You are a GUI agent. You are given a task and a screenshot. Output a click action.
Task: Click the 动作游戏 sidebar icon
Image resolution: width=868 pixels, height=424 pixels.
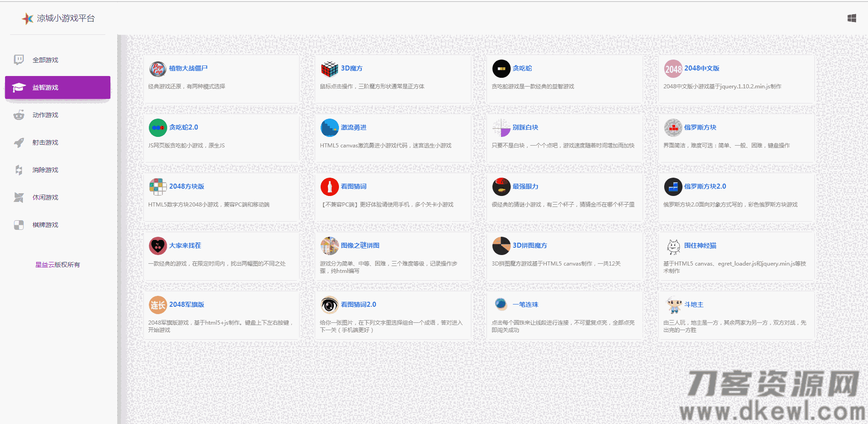tap(19, 115)
